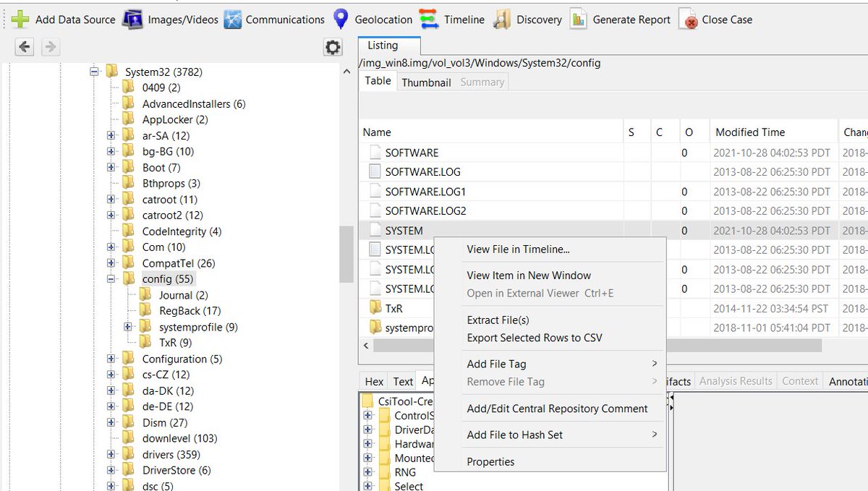Screen dimensions: 868x491
Task: Select the CodeIntegrity folder icon
Action: click(129, 231)
